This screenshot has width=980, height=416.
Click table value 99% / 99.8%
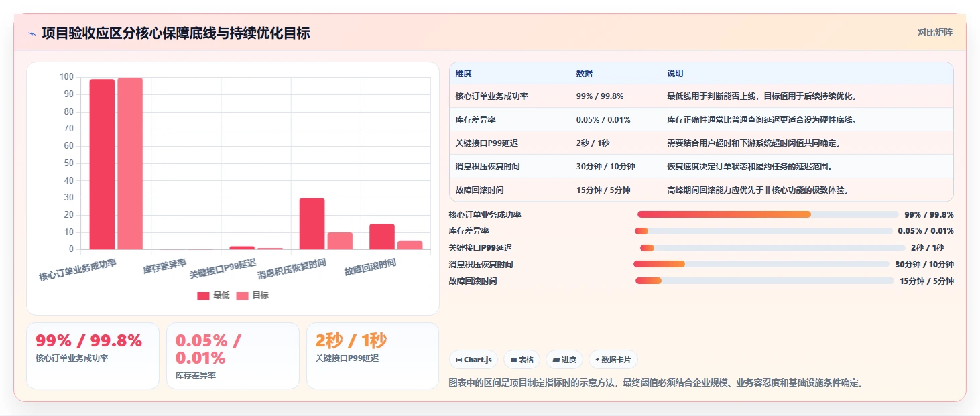coord(600,96)
